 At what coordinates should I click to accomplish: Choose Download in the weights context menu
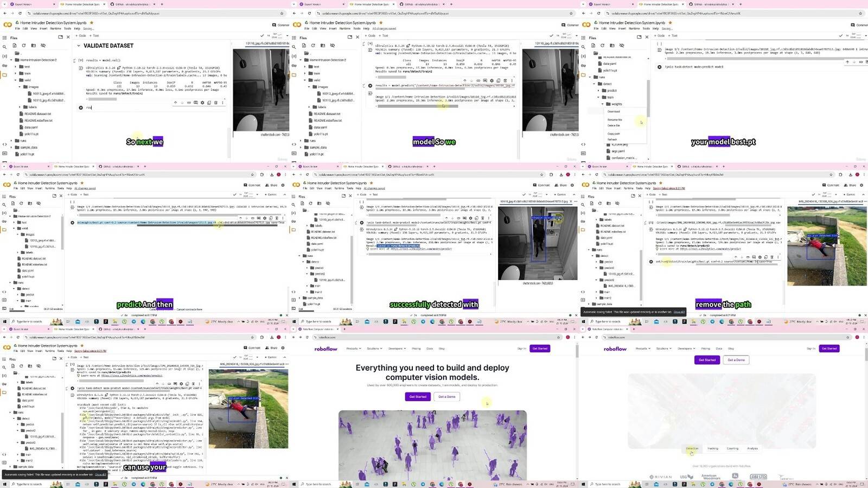pyautogui.click(x=614, y=111)
